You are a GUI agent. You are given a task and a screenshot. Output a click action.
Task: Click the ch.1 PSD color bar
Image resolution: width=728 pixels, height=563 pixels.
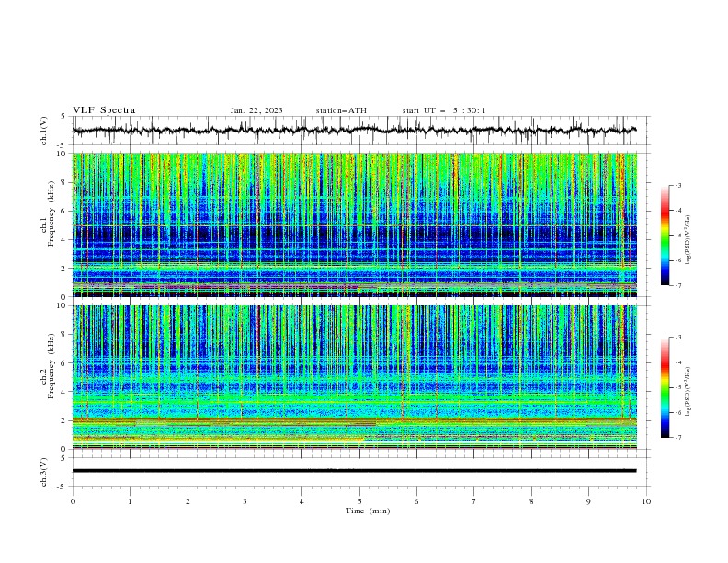coord(665,236)
